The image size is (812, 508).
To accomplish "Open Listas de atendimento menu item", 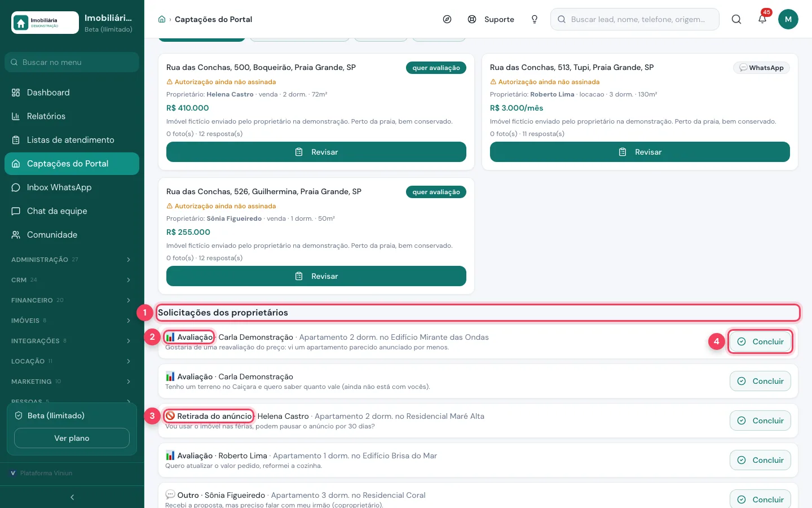I will (72, 140).
